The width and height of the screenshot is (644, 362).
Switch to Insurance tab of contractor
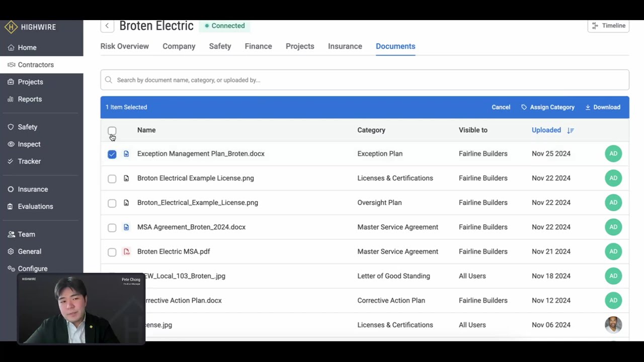pyautogui.click(x=345, y=46)
